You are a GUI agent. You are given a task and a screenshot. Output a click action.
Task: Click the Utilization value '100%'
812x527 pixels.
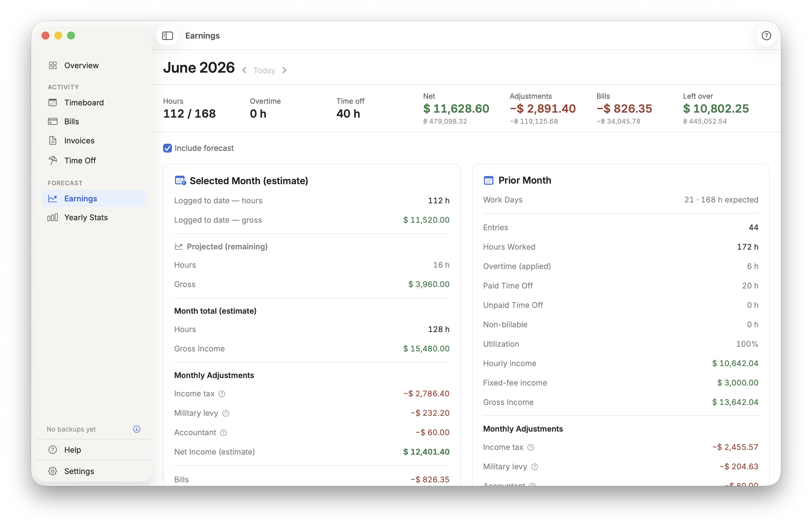(747, 344)
